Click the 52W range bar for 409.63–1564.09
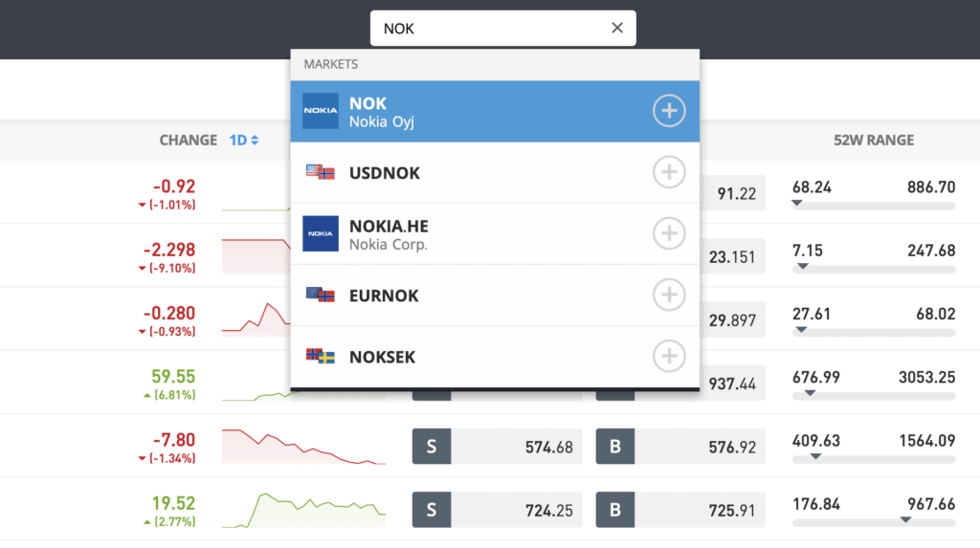 tap(874, 459)
